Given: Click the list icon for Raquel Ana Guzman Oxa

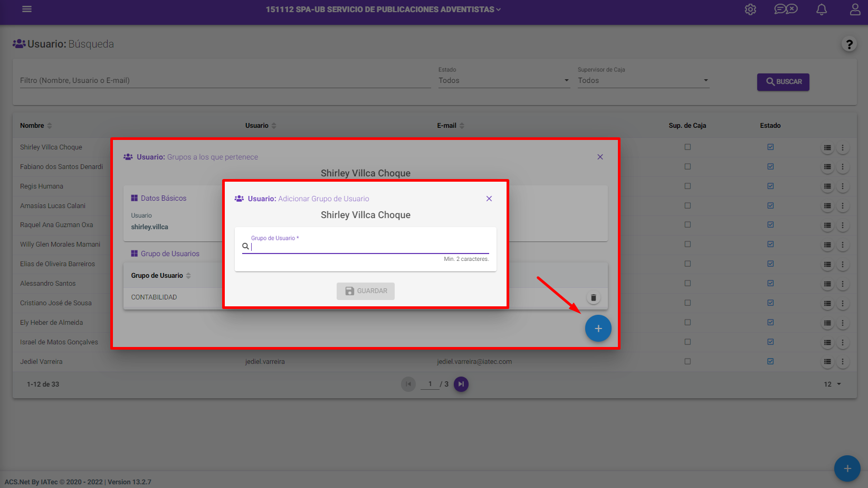Looking at the screenshot, I should tap(827, 226).
